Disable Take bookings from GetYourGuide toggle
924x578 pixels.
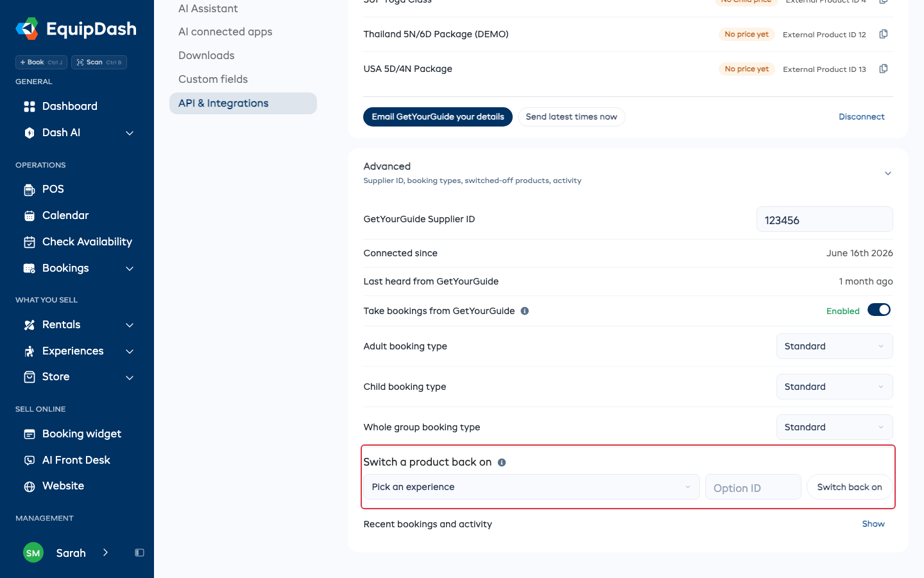pos(879,310)
